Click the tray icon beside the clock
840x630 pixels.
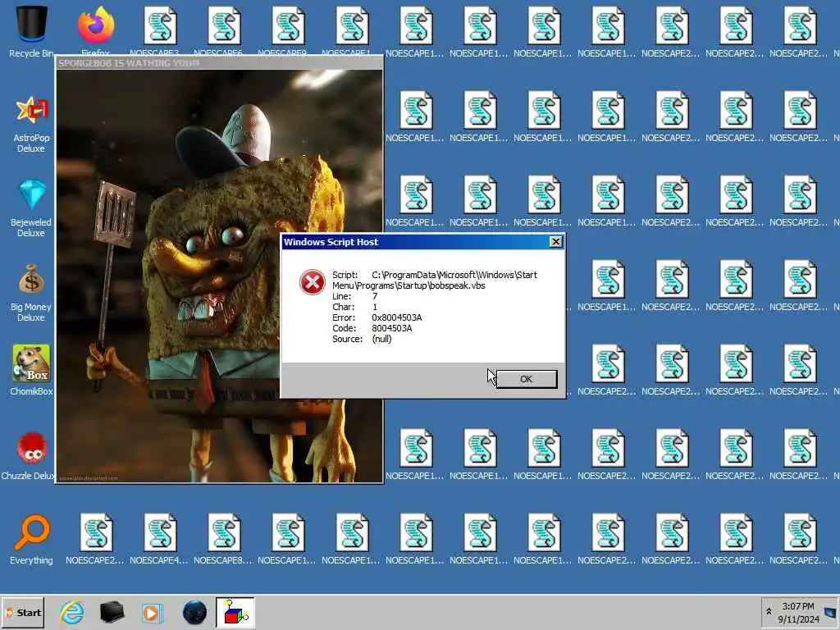pos(830,612)
